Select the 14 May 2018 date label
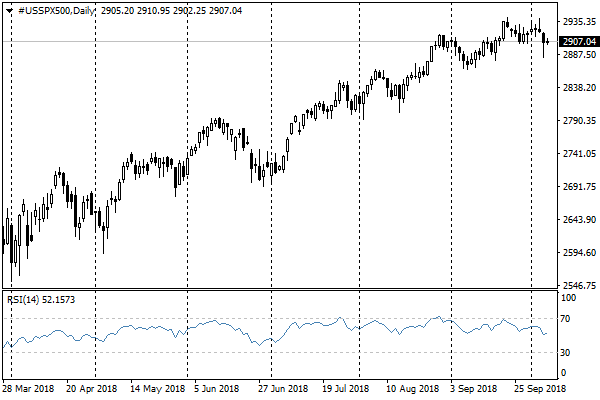 coord(157,388)
